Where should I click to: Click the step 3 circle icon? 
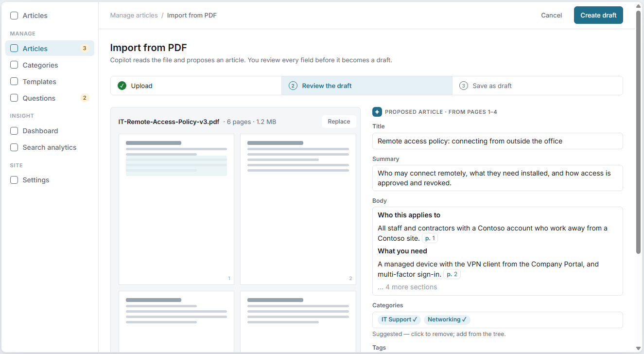464,86
